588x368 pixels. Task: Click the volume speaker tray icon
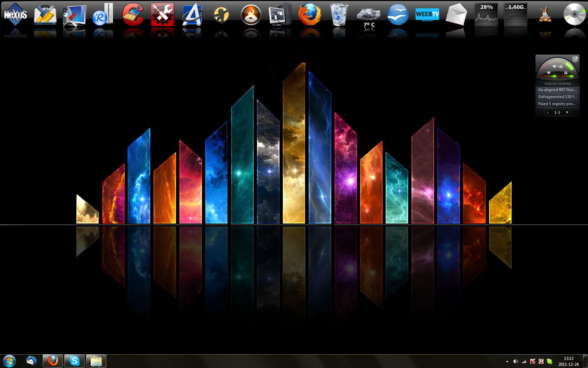click(x=516, y=361)
